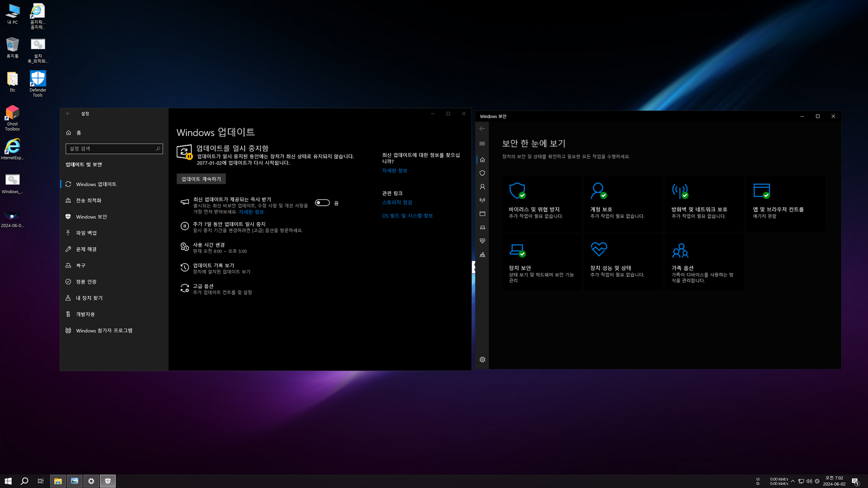The height and width of the screenshot is (488, 868).
Task: Open Account protection person icon in sidebar
Action: pos(482,187)
